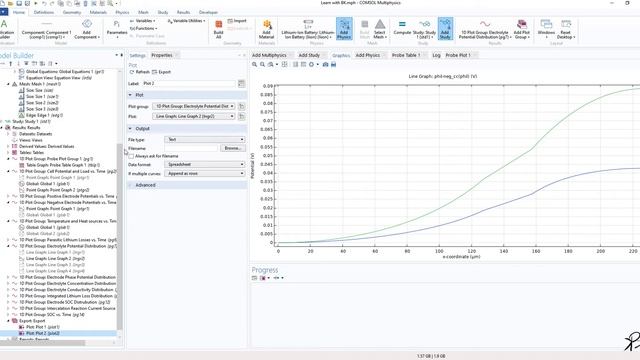The width and height of the screenshot is (640, 360).
Task: Toggle Add Study ribbon button
Action: tap(445, 28)
